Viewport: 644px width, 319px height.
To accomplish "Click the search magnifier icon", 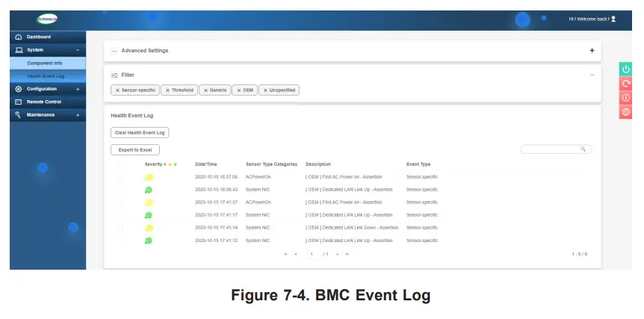I will tap(583, 149).
